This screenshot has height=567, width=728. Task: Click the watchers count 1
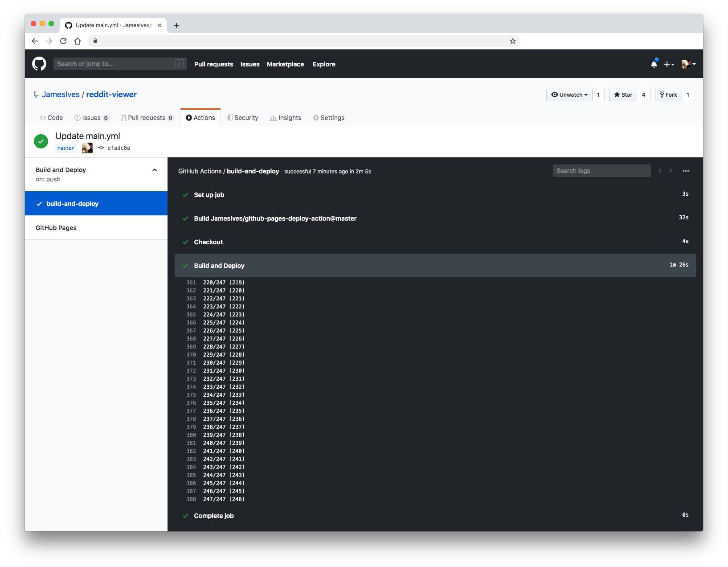[598, 95]
